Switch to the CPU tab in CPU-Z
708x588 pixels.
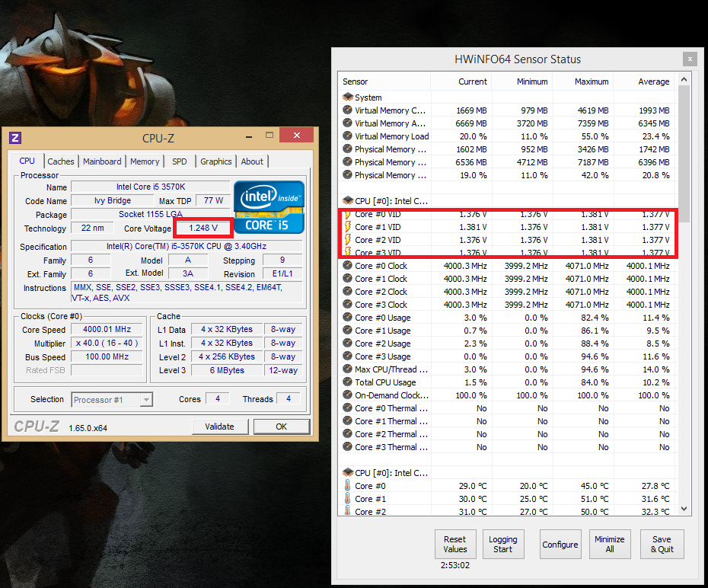pos(27,161)
